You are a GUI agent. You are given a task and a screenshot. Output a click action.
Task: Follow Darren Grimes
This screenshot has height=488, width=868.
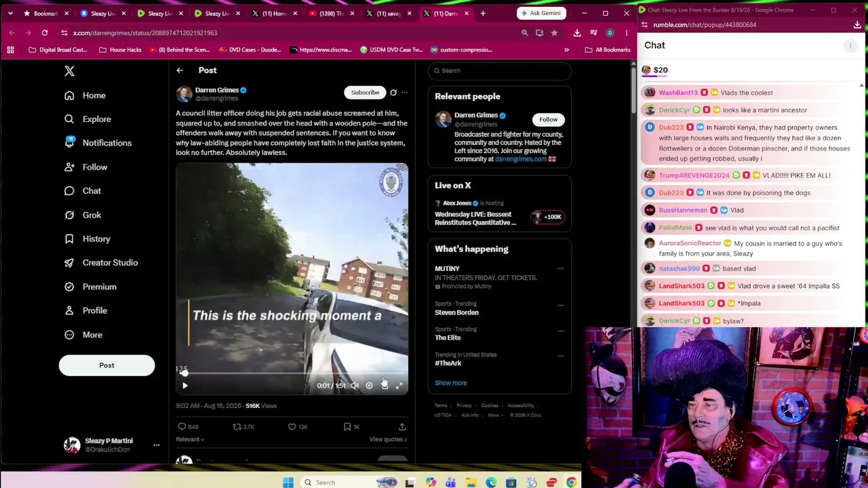(x=549, y=119)
